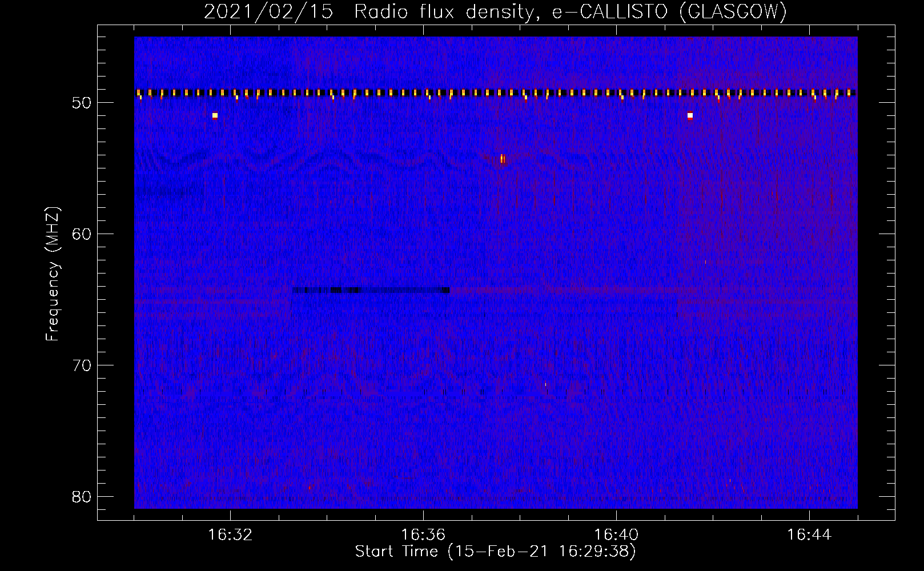This screenshot has height=571, width=924.
Task: Click the orange burst near 54 MHz at 16:37
Action: tap(503, 159)
